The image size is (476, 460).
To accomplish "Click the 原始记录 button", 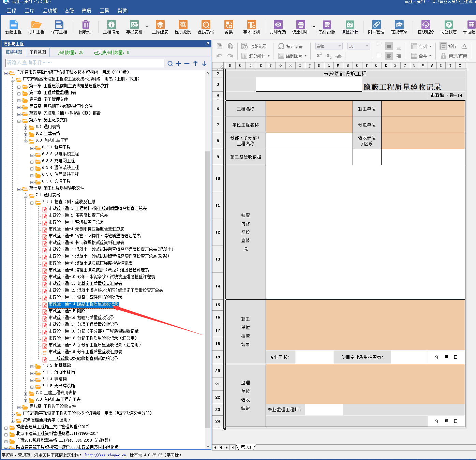I will 254,46.
